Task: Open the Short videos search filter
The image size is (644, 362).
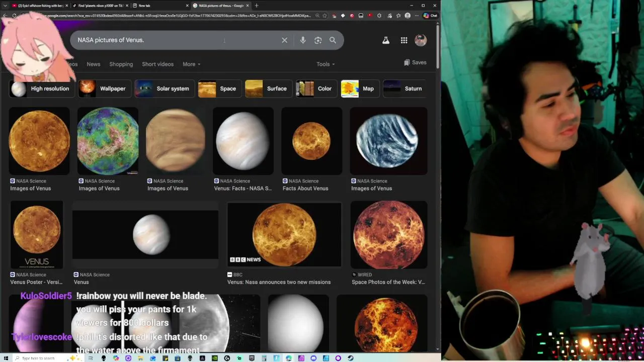Action: click(157, 64)
